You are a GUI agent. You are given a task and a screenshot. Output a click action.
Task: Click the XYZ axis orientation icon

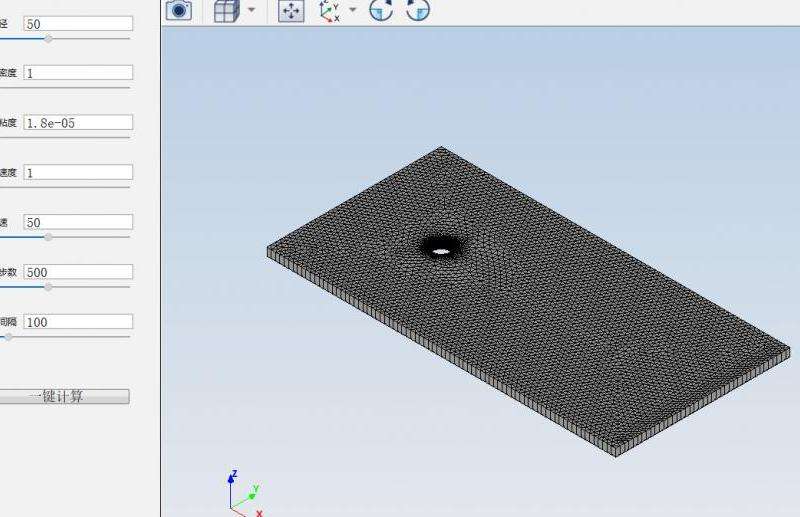[328, 11]
